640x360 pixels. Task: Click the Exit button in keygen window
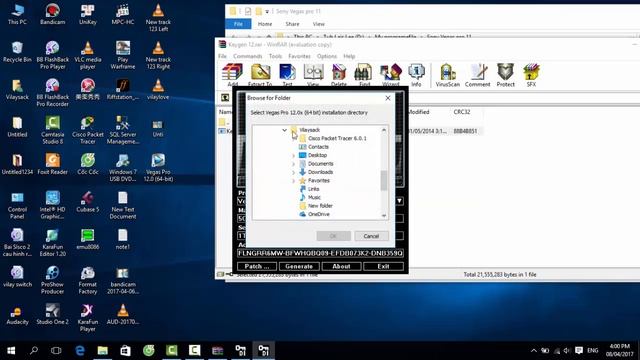[383, 266]
